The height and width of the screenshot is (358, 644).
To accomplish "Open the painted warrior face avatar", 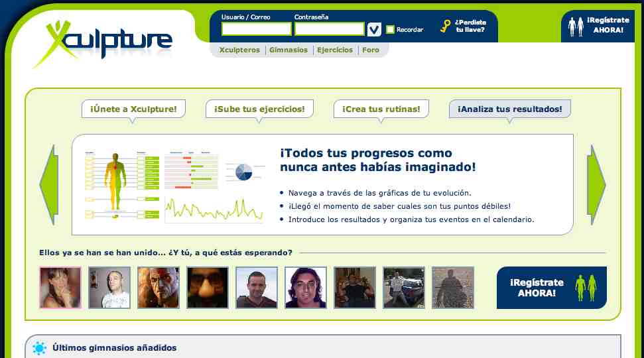I will coord(159,287).
